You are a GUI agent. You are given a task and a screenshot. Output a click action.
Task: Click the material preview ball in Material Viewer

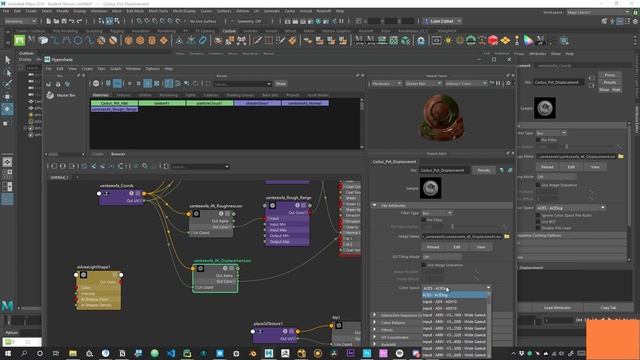[441, 118]
